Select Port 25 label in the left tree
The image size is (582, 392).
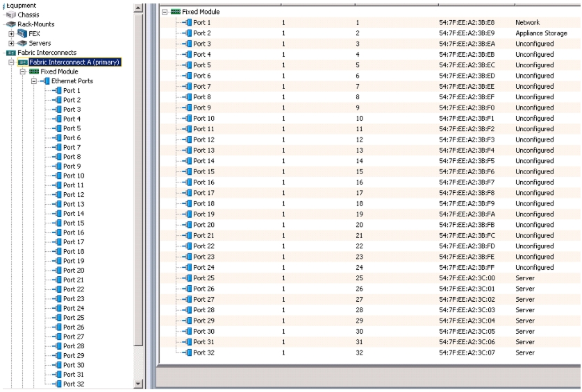point(74,318)
